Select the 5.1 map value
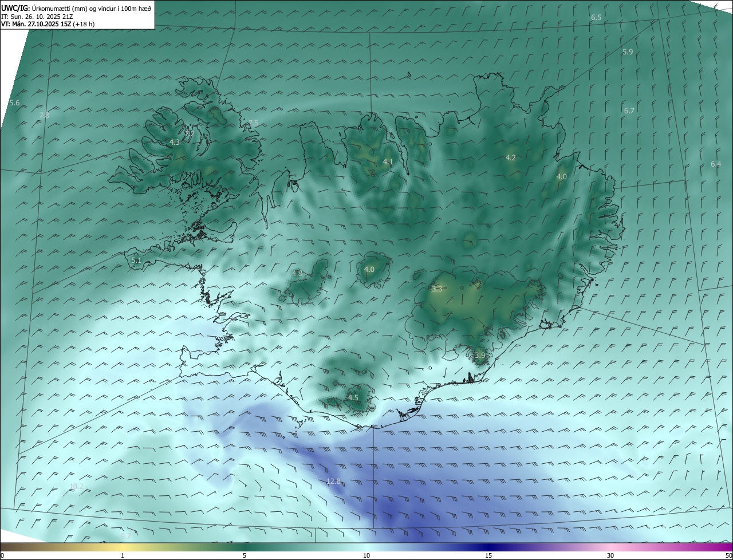 pos(136,261)
